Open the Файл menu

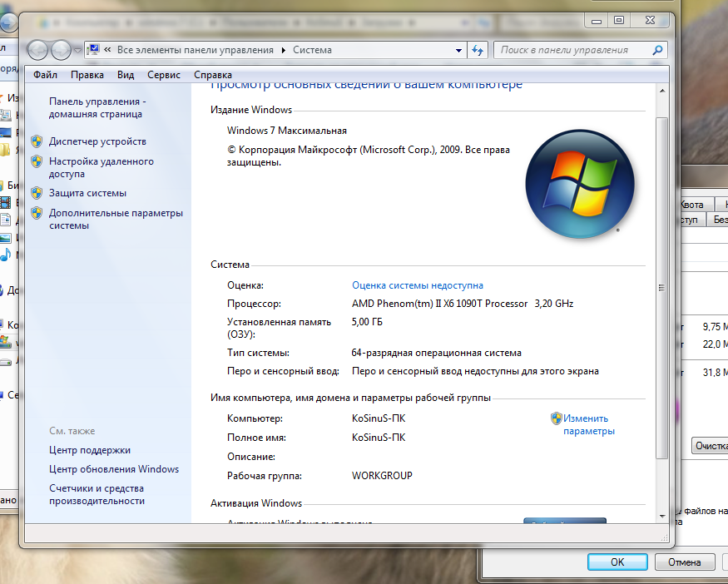point(45,75)
